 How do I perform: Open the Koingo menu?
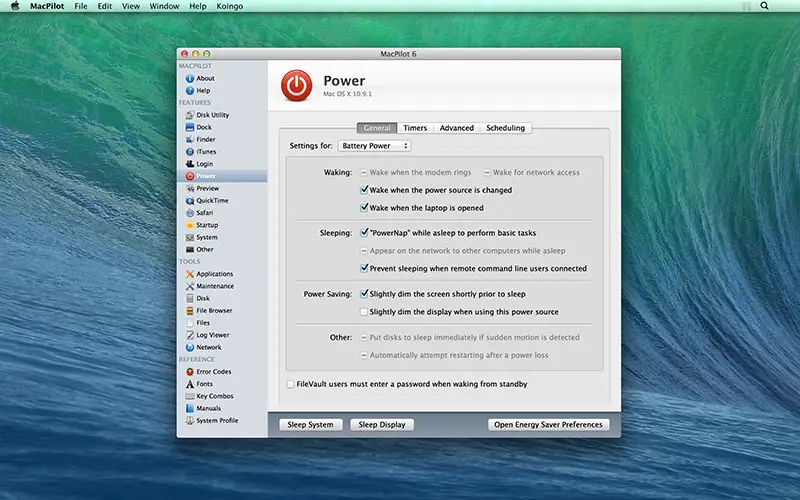pyautogui.click(x=230, y=6)
